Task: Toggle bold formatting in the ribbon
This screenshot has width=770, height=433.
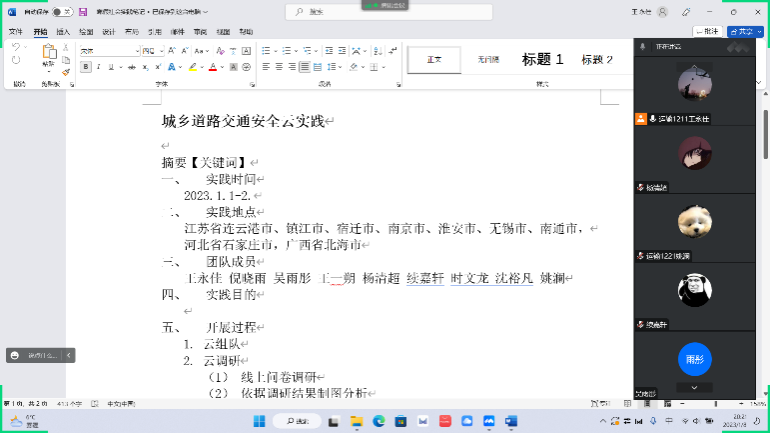Action: 86,67
